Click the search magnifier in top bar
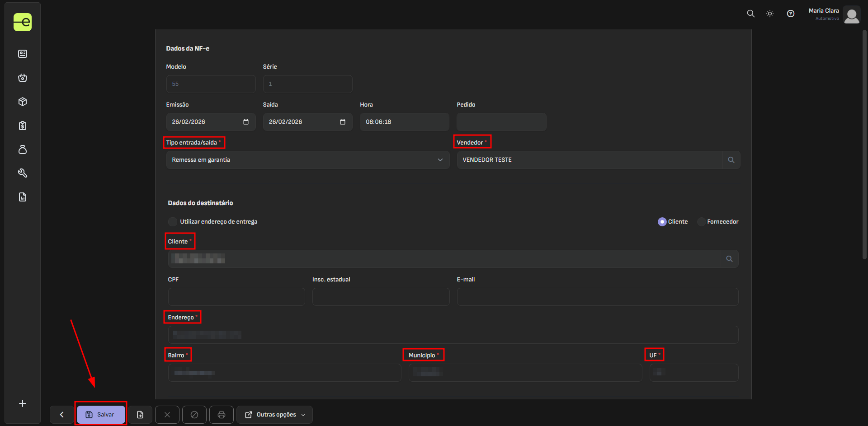Screen dimensions: 868x426 click(750, 14)
